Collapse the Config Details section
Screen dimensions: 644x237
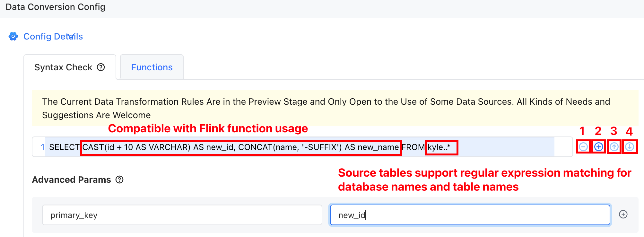(x=71, y=36)
